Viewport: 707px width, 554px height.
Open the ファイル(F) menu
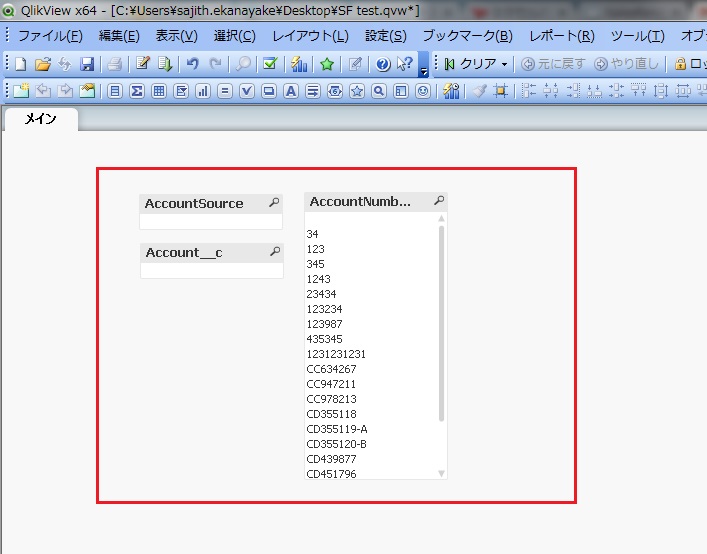[x=50, y=36]
